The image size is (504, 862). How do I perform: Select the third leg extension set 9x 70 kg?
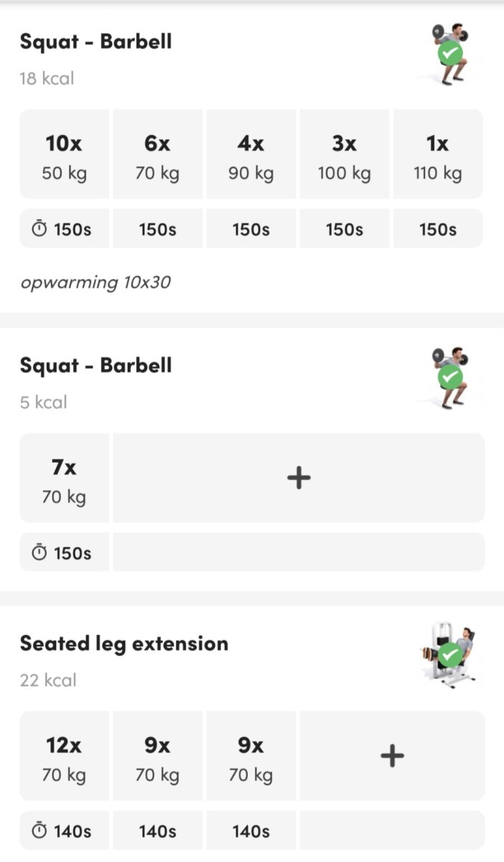coord(251,756)
